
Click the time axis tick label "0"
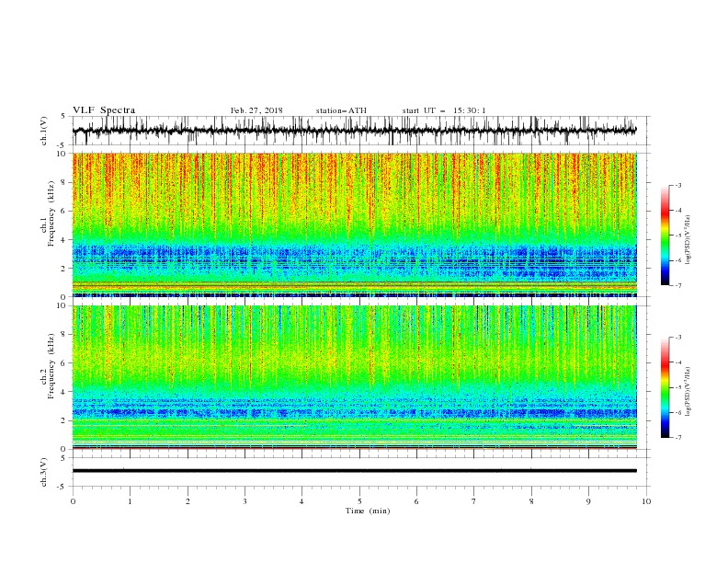pos(73,501)
